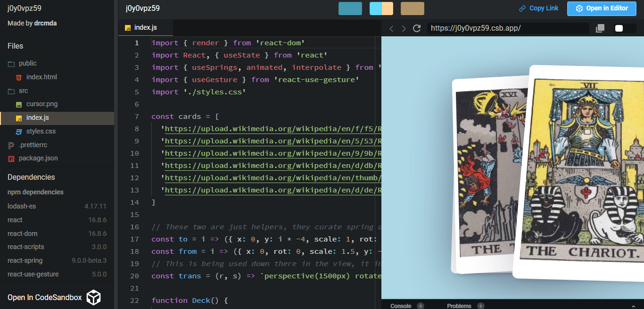
Task: Open the drcmda author profile link
Action: coord(45,23)
